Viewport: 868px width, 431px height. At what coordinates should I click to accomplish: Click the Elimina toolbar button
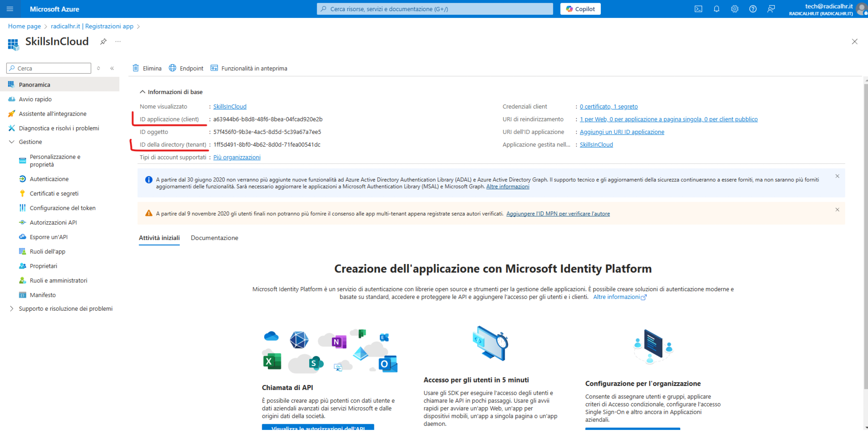click(147, 68)
